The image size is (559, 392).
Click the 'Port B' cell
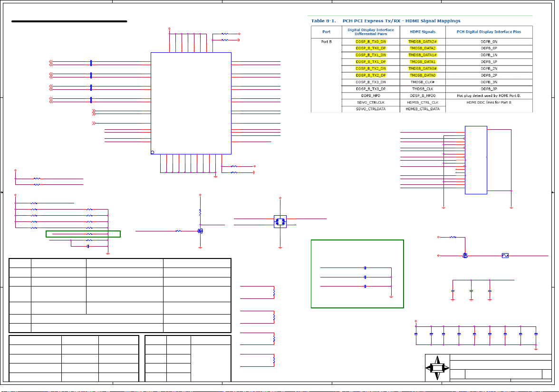click(326, 42)
